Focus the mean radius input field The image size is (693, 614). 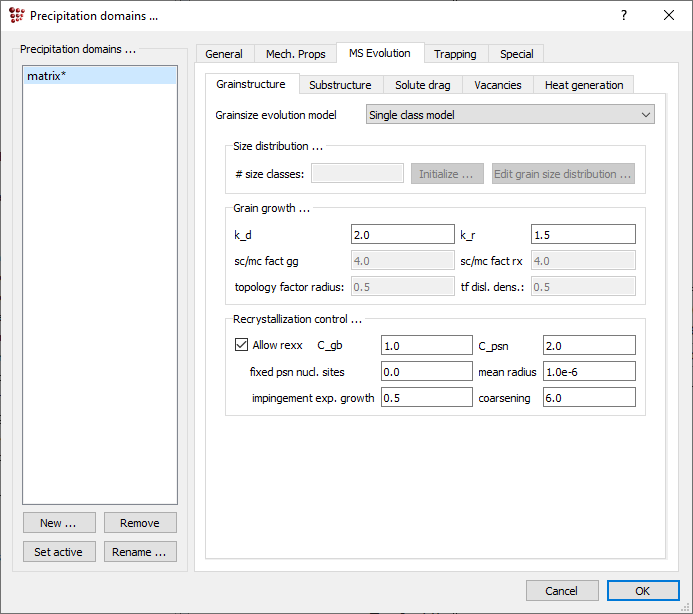[x=589, y=371]
